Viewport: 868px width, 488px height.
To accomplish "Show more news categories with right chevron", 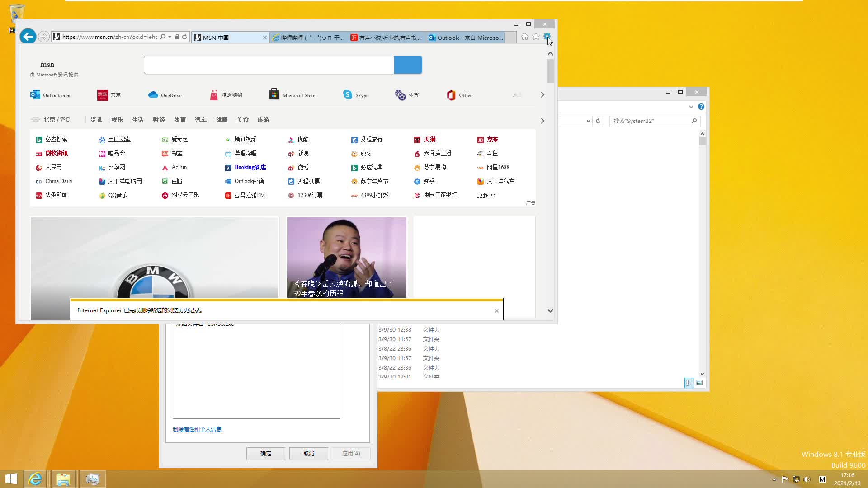I will pyautogui.click(x=542, y=121).
